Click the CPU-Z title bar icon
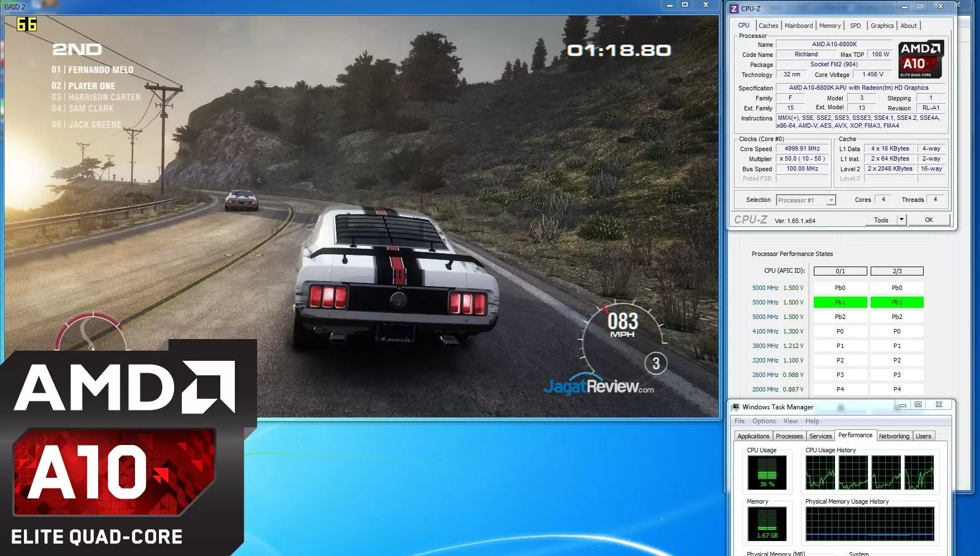The image size is (980, 556). point(734,8)
